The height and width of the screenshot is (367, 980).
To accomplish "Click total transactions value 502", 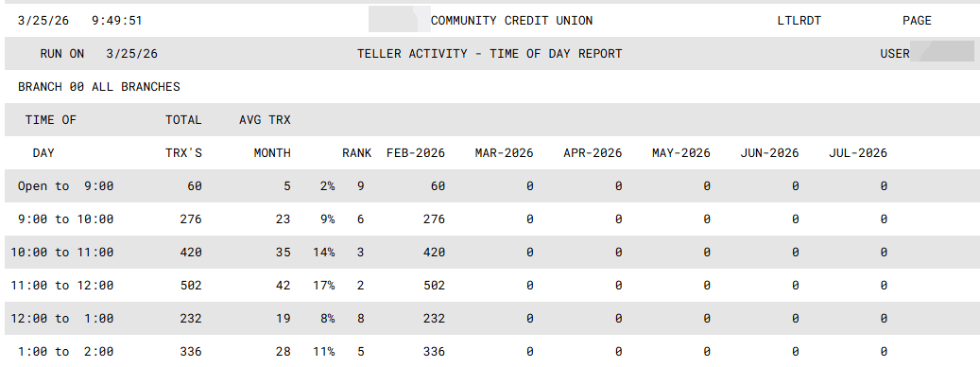I will pyautogui.click(x=191, y=286).
